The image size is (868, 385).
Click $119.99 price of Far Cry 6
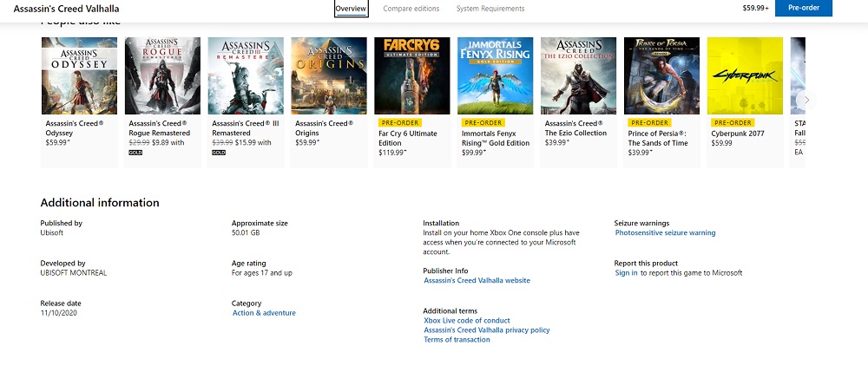pos(392,153)
